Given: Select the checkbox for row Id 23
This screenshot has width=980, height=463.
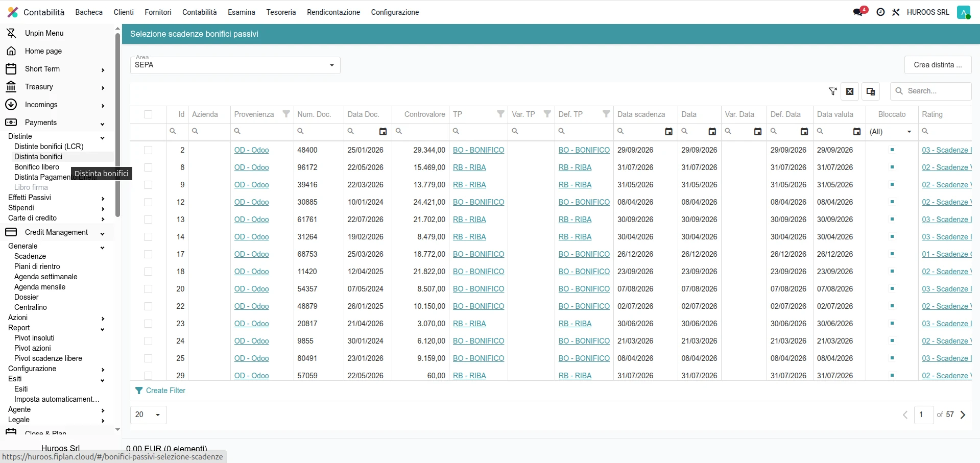Looking at the screenshot, I should pos(148,324).
